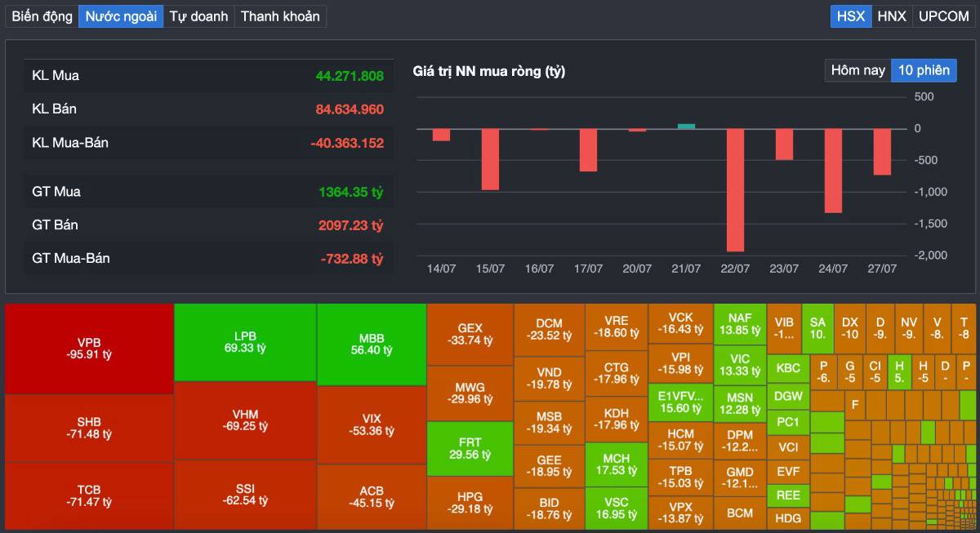Click the green MCH 17.53 tỷ tile

point(617,464)
